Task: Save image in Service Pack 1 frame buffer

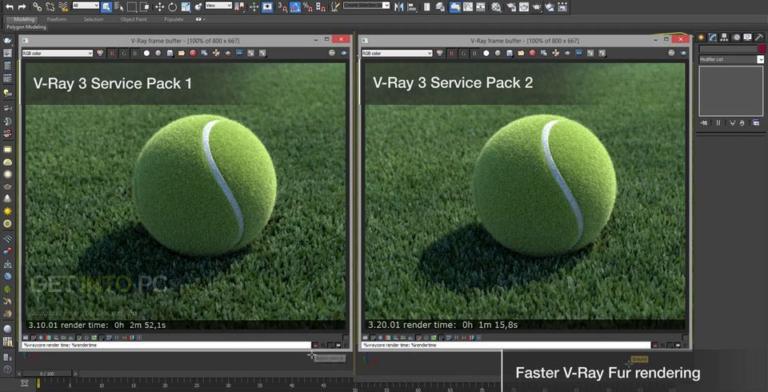Action: pos(169,53)
